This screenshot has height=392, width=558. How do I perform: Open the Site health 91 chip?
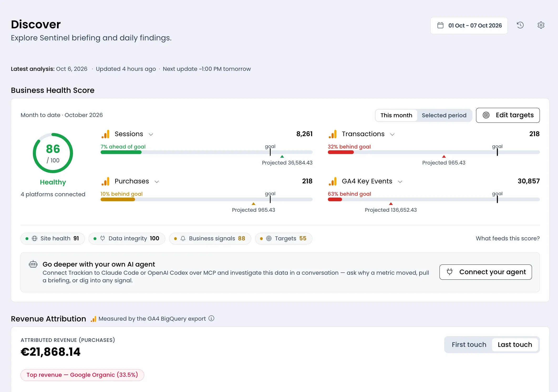pyautogui.click(x=53, y=239)
